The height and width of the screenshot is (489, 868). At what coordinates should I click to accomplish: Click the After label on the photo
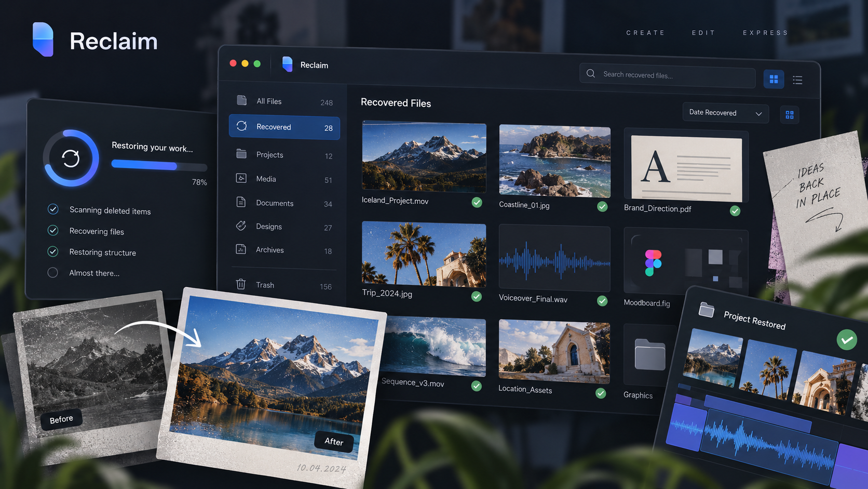click(x=334, y=441)
